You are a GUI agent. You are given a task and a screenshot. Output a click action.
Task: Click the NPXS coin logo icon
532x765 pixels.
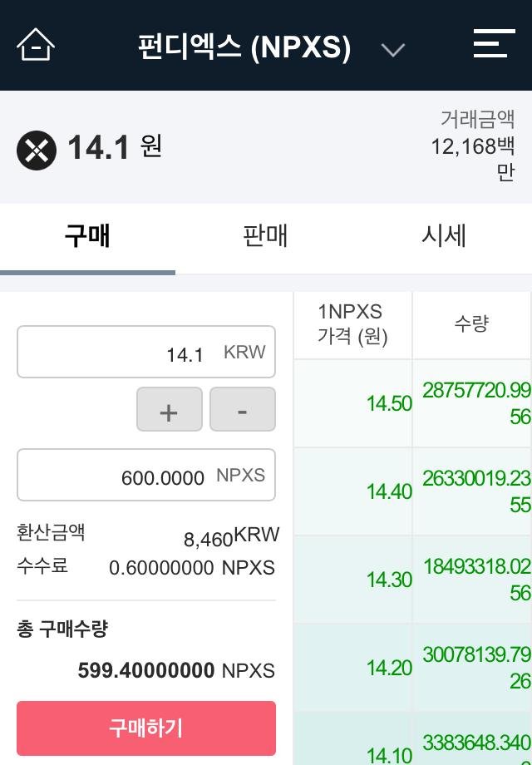tap(37, 151)
